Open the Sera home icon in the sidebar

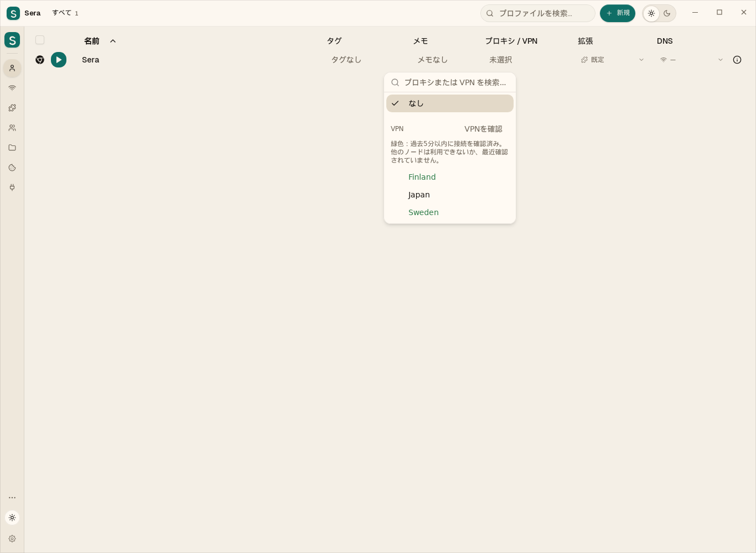click(x=12, y=40)
